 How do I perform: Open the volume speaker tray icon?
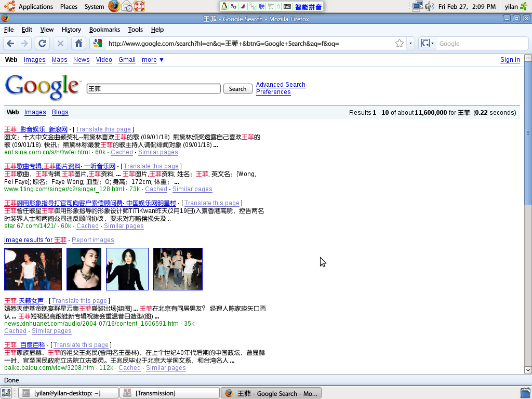430,6
